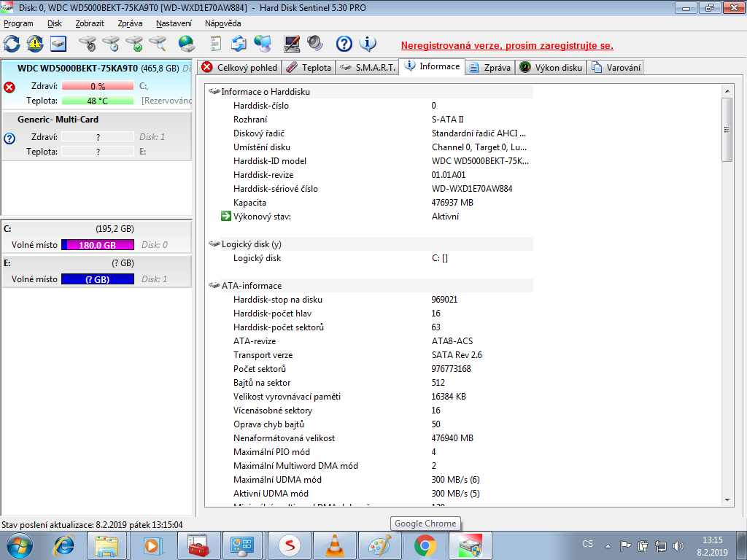The width and height of the screenshot is (747, 560).
Task: Click the serial number value WD-WXD1E70AW884
Action: (x=472, y=189)
